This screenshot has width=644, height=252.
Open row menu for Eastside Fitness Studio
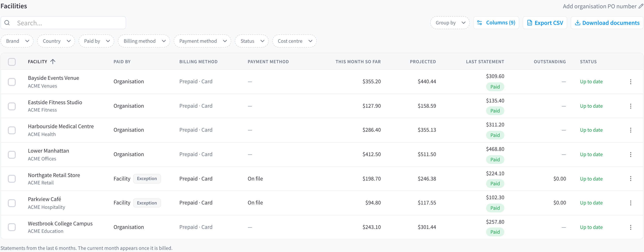[630, 106]
